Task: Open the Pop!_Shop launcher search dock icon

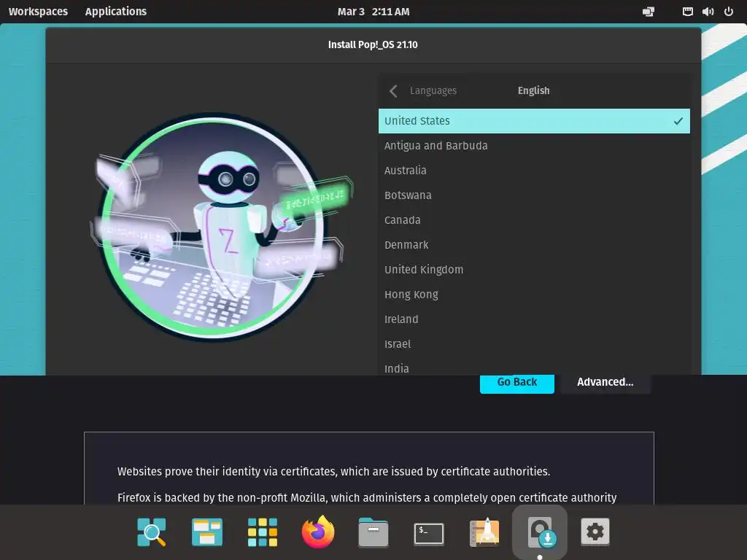Action: [x=152, y=532]
